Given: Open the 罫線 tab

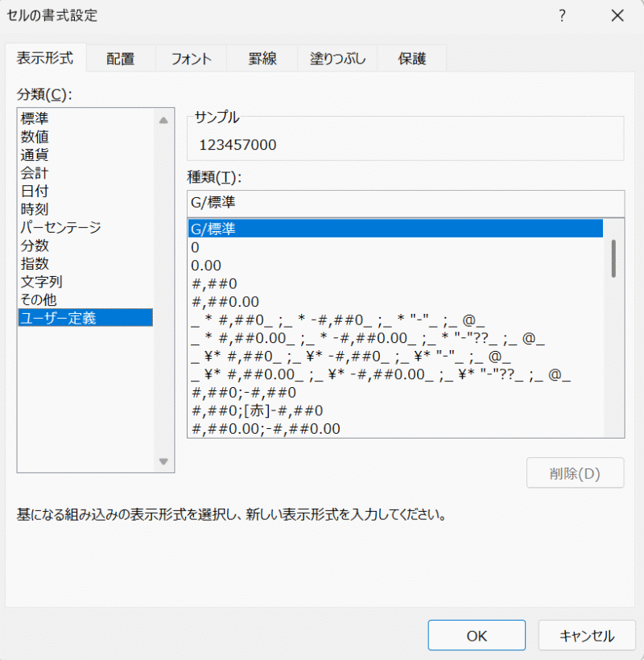Looking at the screenshot, I should coord(262,59).
